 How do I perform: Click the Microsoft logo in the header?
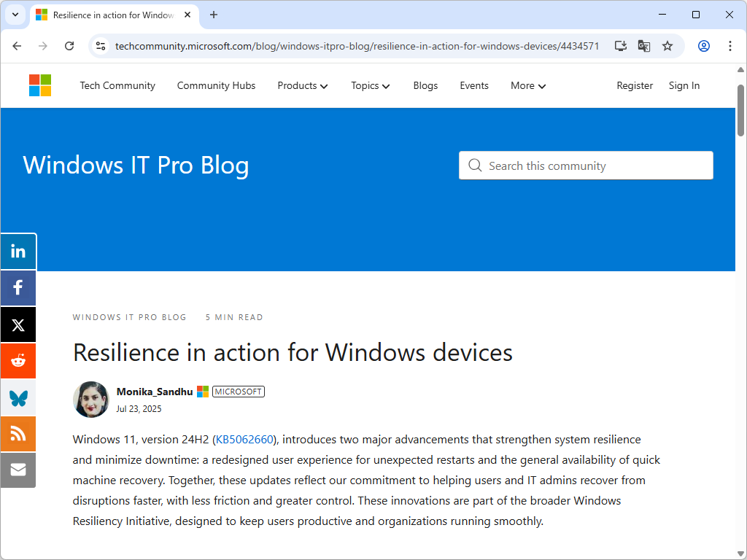click(39, 85)
